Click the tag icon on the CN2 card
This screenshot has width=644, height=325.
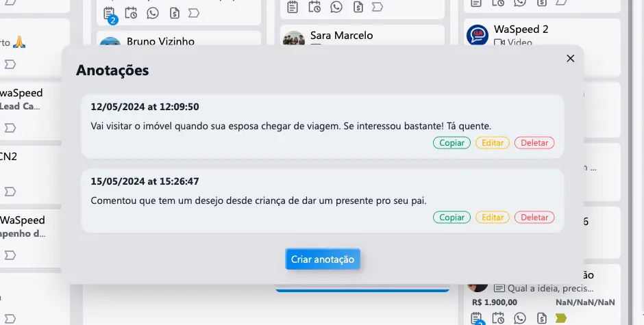pyautogui.click(x=10, y=192)
